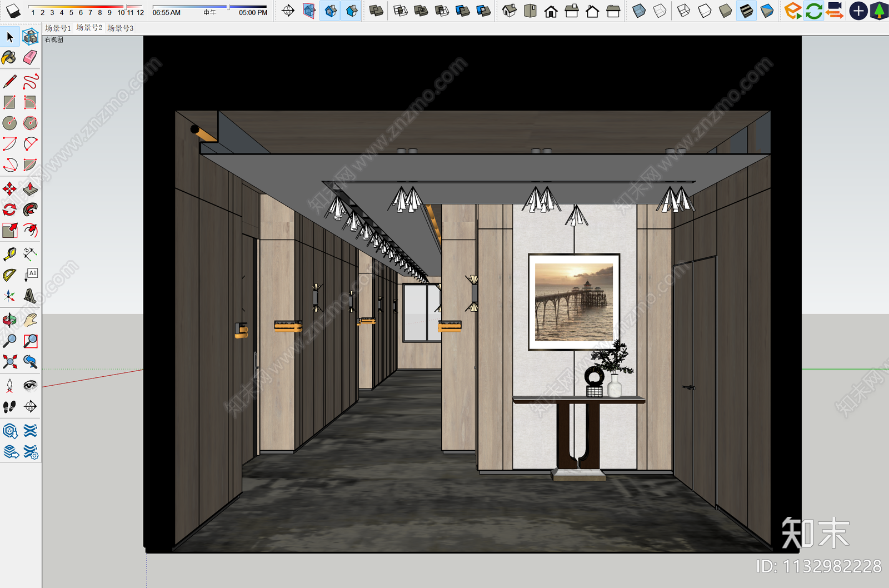Switch to Front view house icon
This screenshot has width=889, height=588.
(551, 11)
